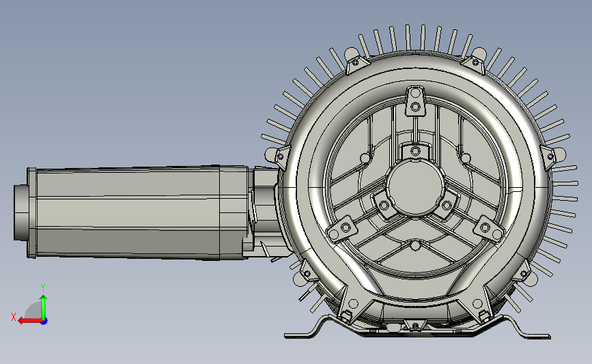
Task: Click the red X axis arrow of the triad
Action: (30, 321)
